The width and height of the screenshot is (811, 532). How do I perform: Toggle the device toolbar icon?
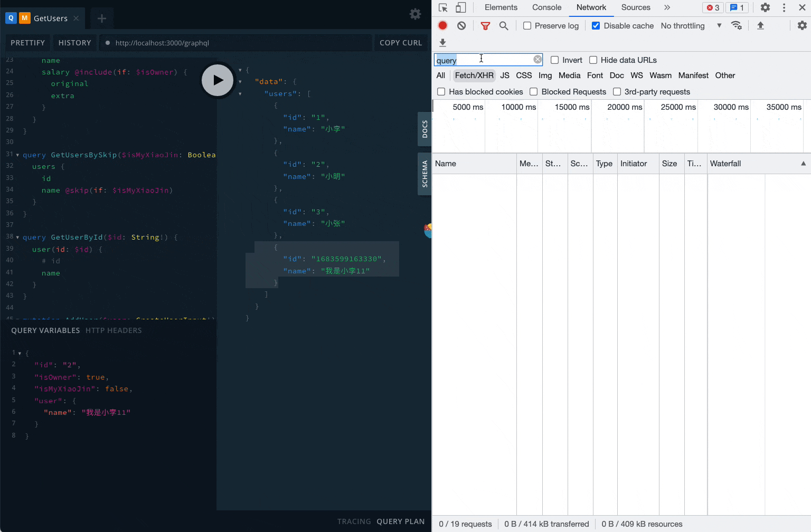click(x=461, y=7)
